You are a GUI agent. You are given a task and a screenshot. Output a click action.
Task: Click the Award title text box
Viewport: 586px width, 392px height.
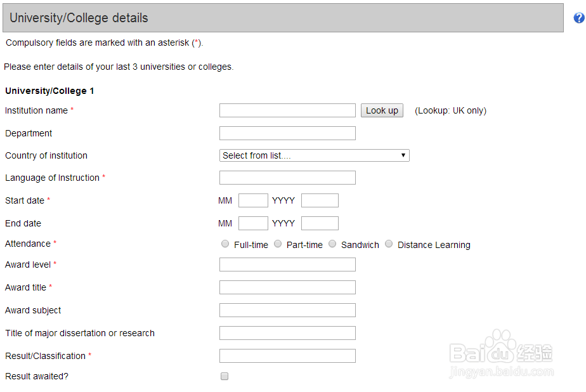pos(287,287)
